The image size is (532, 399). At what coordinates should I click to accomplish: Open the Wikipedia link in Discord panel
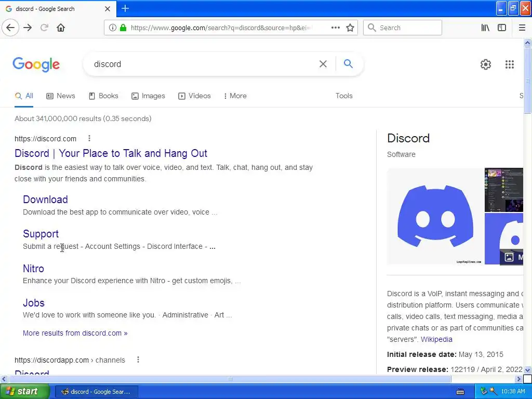point(436,339)
